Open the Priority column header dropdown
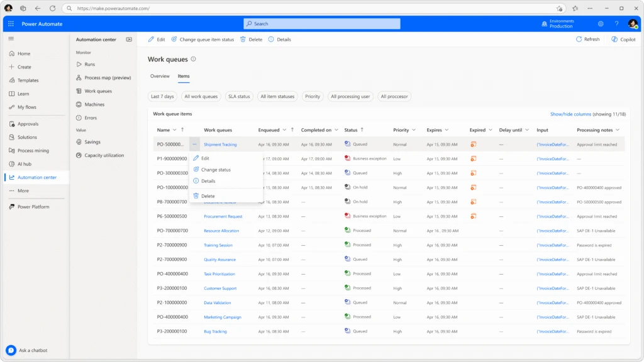The width and height of the screenshot is (644, 362). (x=413, y=130)
